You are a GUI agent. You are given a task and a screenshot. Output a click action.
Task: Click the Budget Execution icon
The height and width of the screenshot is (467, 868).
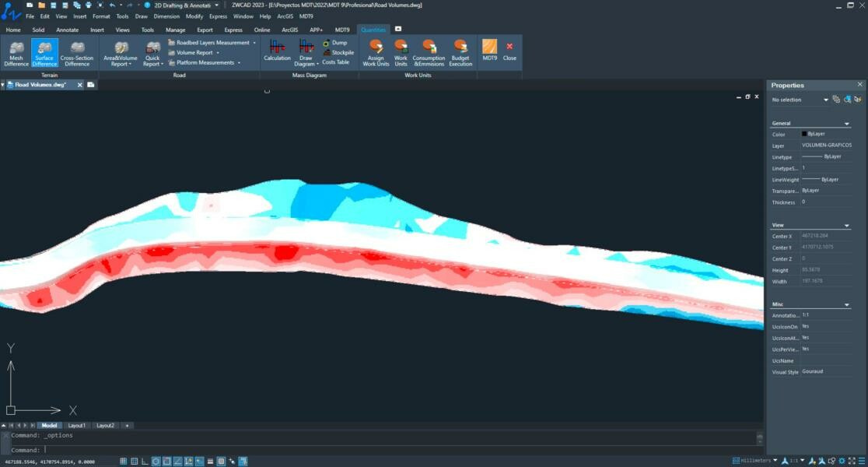click(460, 52)
